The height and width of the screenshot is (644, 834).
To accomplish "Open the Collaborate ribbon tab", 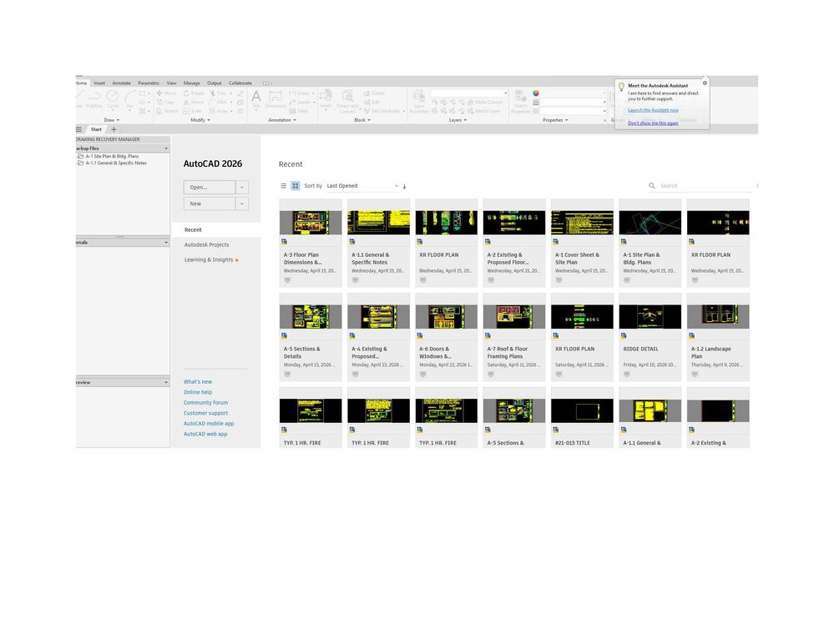I will pyautogui.click(x=240, y=83).
